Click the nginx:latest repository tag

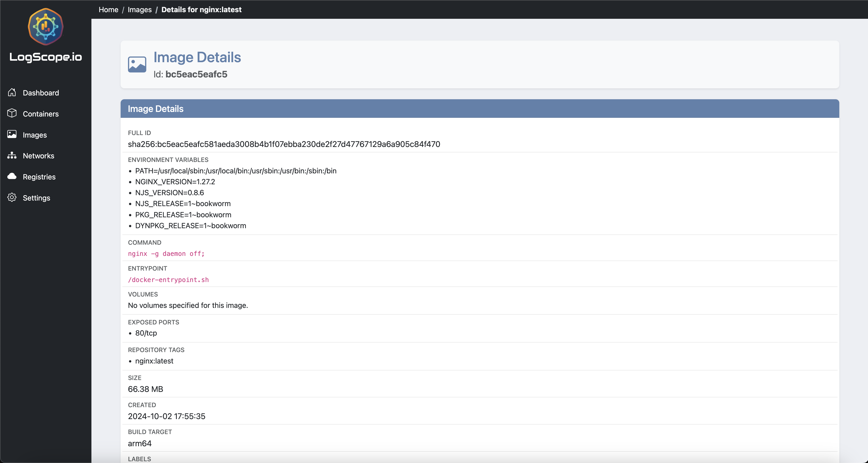click(154, 361)
